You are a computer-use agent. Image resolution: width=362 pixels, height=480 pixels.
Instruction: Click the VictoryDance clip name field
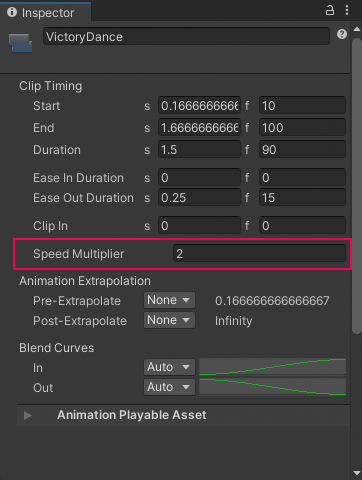(186, 36)
